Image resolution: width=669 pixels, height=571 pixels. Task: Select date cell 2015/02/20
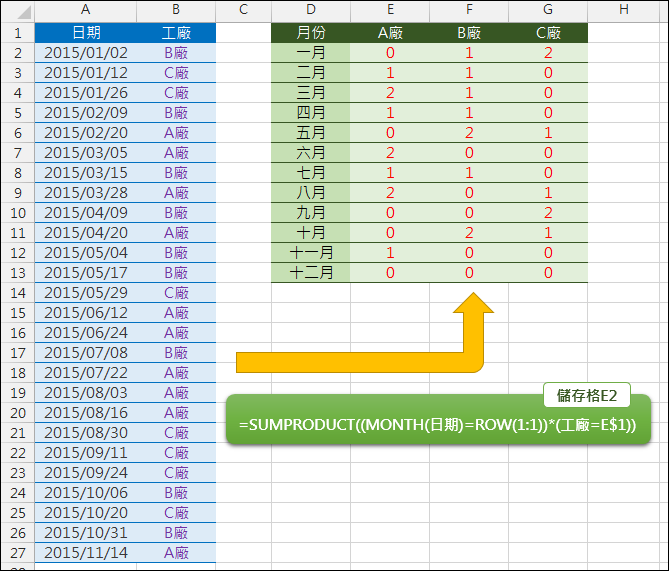(86, 133)
